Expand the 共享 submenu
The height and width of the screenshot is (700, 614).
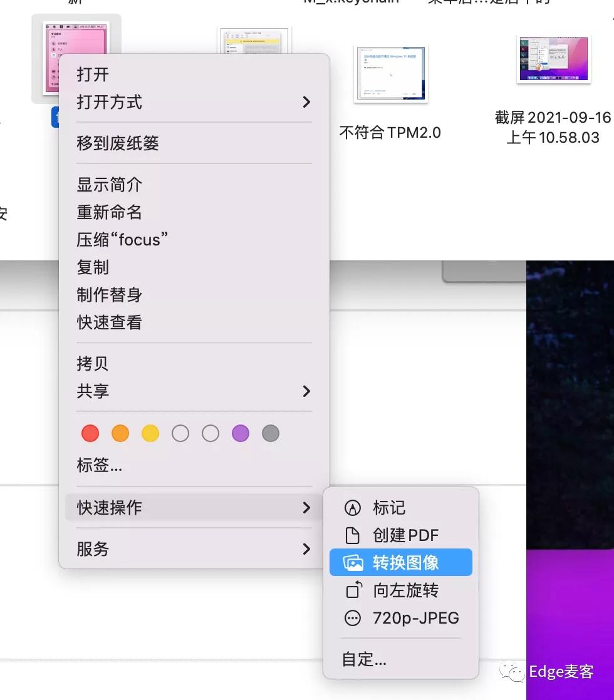(306, 391)
